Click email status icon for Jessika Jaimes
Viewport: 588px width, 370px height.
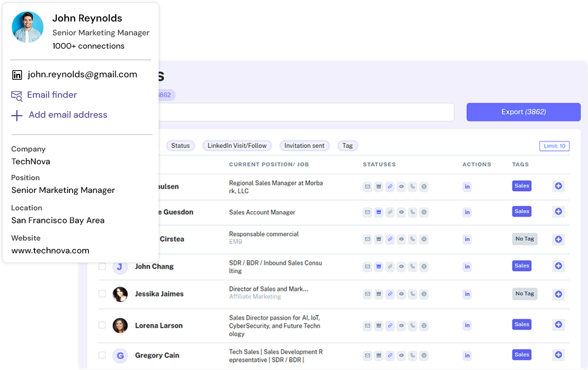pyautogui.click(x=367, y=294)
